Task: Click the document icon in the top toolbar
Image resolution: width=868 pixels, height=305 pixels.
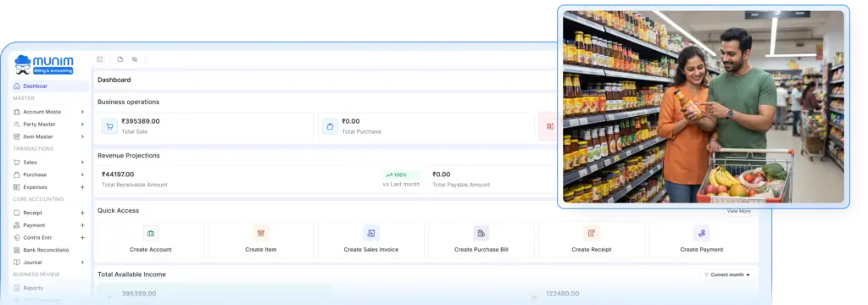Action: click(x=120, y=59)
